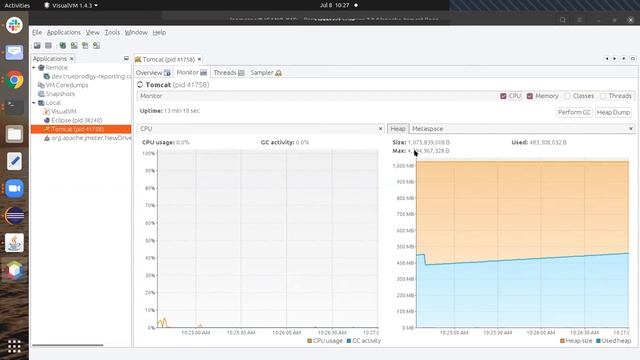640x360 pixels.
Task: Click the Perform GC button
Action: [x=574, y=112]
